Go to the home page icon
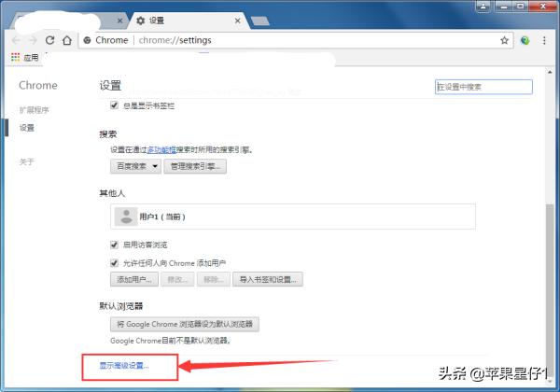The image size is (560, 392). [x=67, y=40]
